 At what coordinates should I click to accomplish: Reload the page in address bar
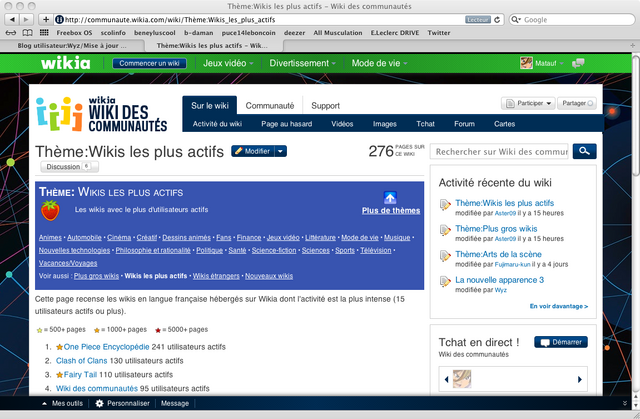click(x=497, y=20)
